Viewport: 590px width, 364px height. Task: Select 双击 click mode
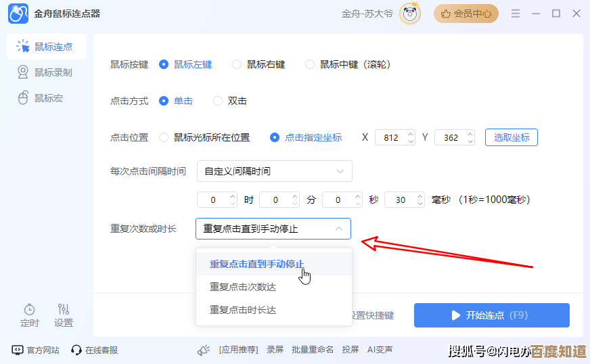(x=218, y=101)
